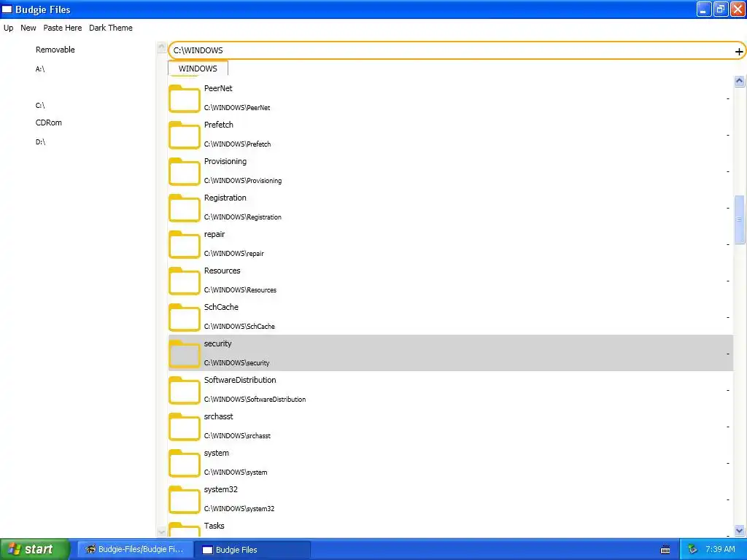Click the Provisioning folder name
This screenshot has height=560, width=747.
click(225, 161)
